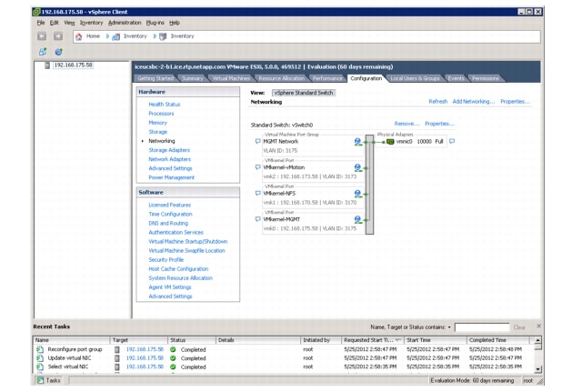The image size is (582, 392).
Task: Open the Inventory menu
Action: tap(91, 23)
